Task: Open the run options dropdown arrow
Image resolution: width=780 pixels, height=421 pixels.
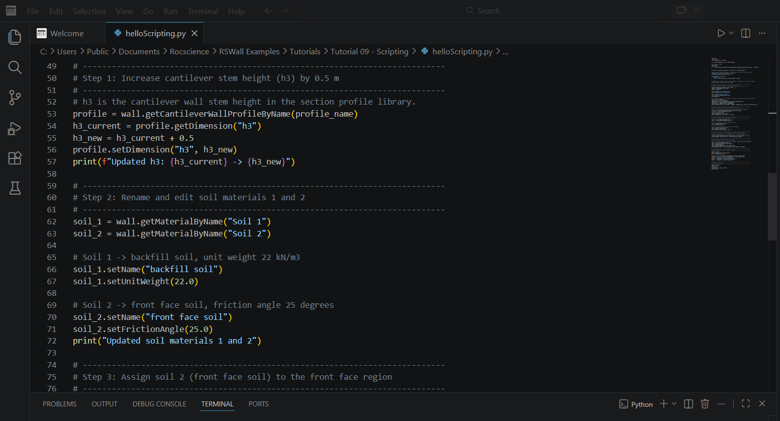Action: (x=731, y=33)
